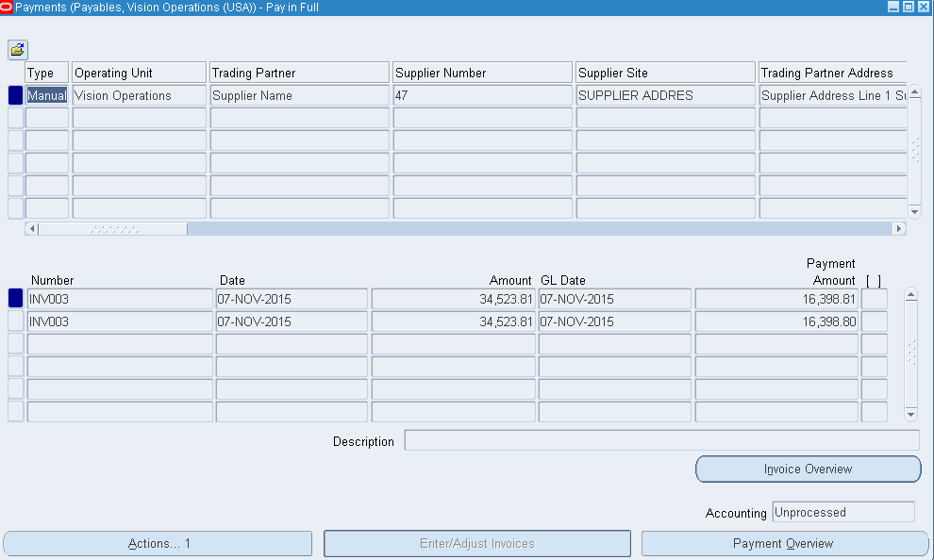Toggle the checkbox on the 16,398.81 payment row
This screenshot has height=560, width=934.
[874, 299]
